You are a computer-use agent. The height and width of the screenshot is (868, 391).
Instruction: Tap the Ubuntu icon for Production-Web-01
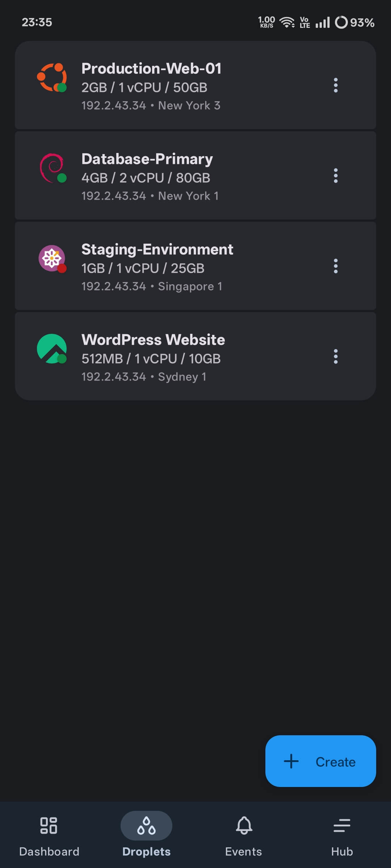click(53, 76)
